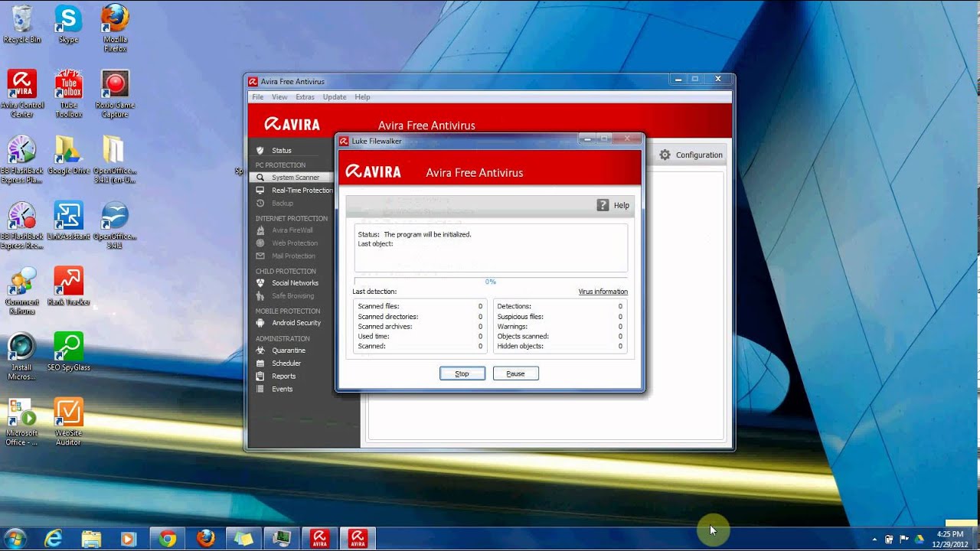Select the Roxio Game Capture desktop icon
The height and width of the screenshot is (551, 980).
[x=115, y=94]
